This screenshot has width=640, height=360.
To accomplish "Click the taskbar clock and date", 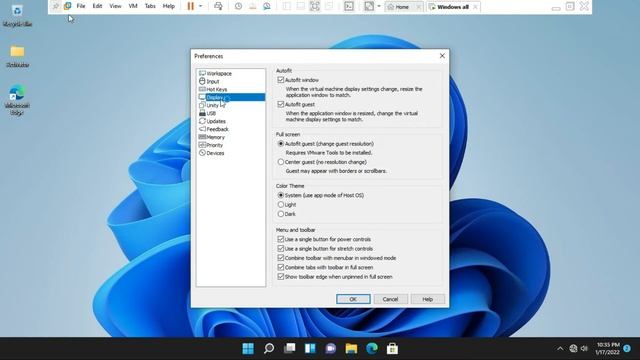I will pos(607,348).
